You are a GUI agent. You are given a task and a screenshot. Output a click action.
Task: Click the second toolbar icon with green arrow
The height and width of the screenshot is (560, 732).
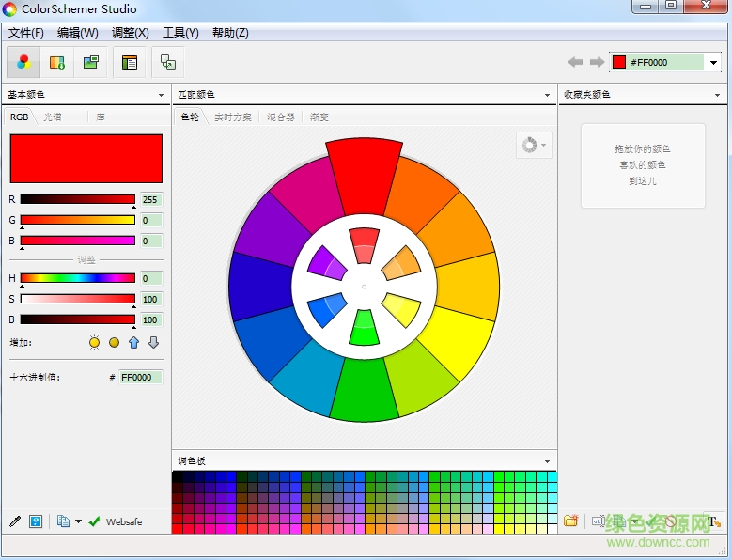click(56, 62)
